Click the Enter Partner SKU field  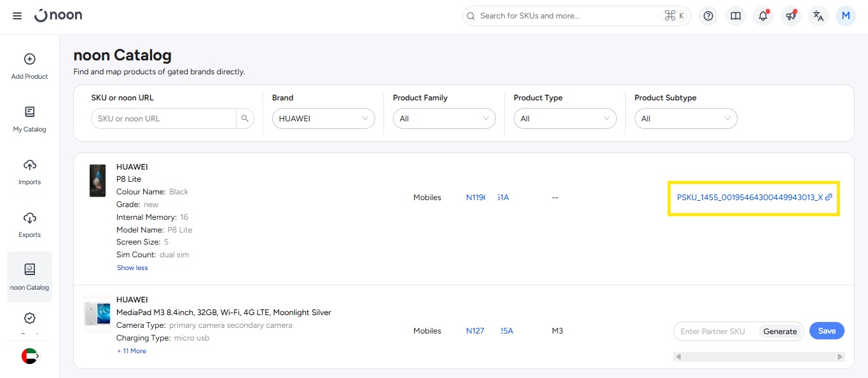715,332
